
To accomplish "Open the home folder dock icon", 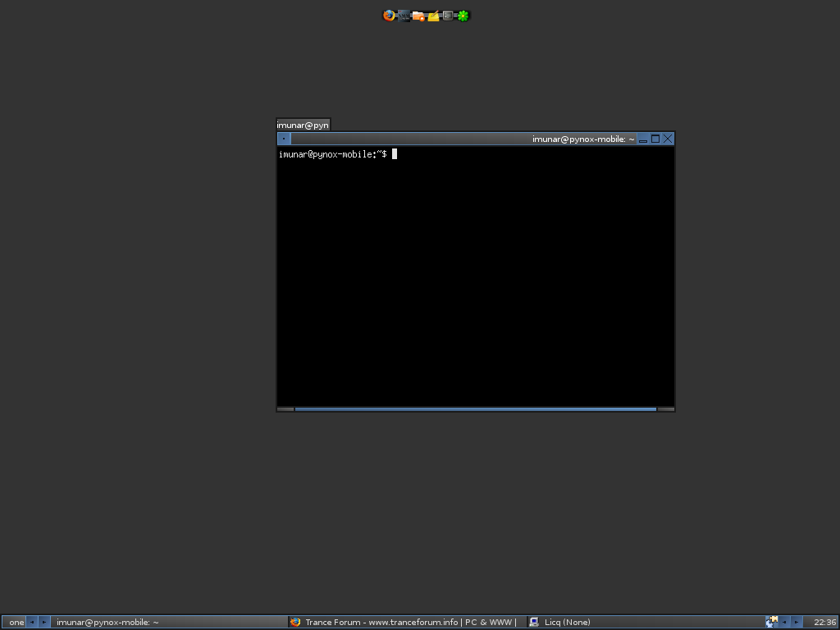I will click(x=418, y=16).
